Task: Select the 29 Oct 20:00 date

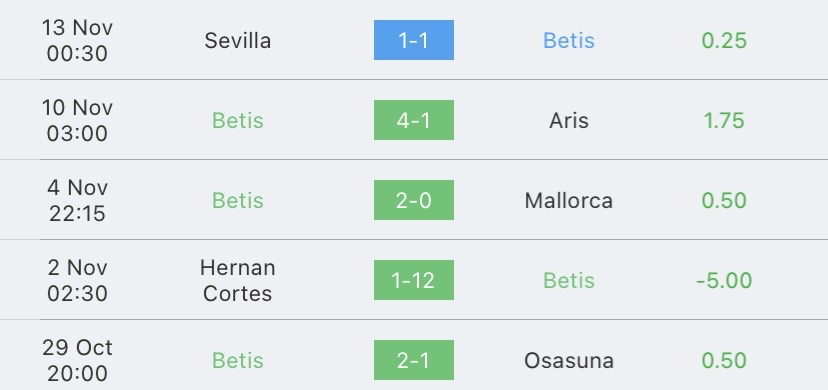Action: [77, 360]
